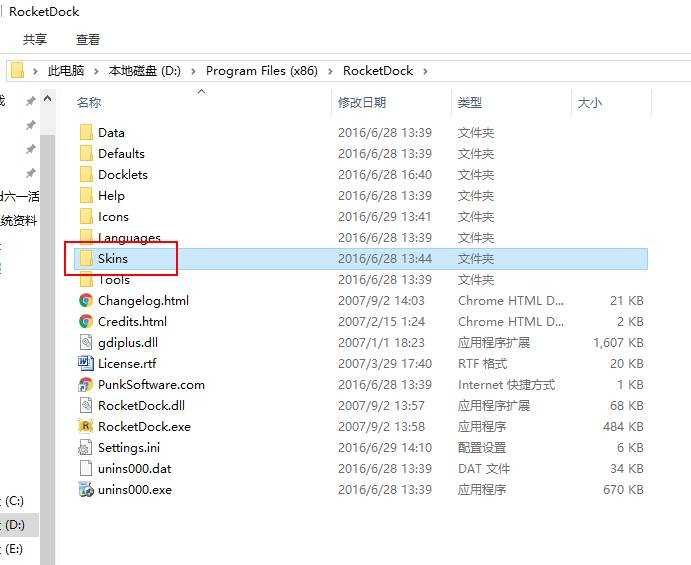Screen dimensions: 691x565
Task: Open the Data folder icon
Action: click(x=86, y=132)
